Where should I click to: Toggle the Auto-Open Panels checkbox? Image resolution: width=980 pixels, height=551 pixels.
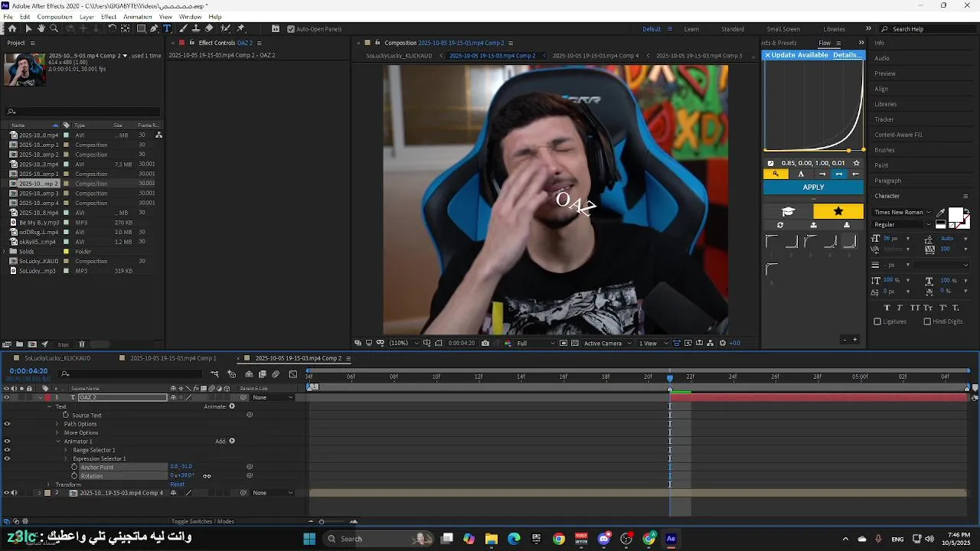coord(290,29)
